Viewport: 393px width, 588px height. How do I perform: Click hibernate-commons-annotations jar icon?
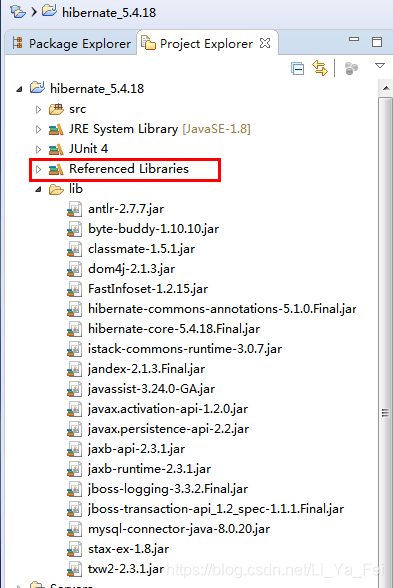(74, 309)
